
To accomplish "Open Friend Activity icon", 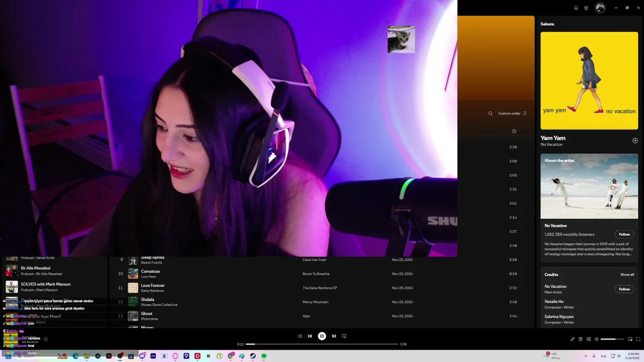I will tap(586, 8).
